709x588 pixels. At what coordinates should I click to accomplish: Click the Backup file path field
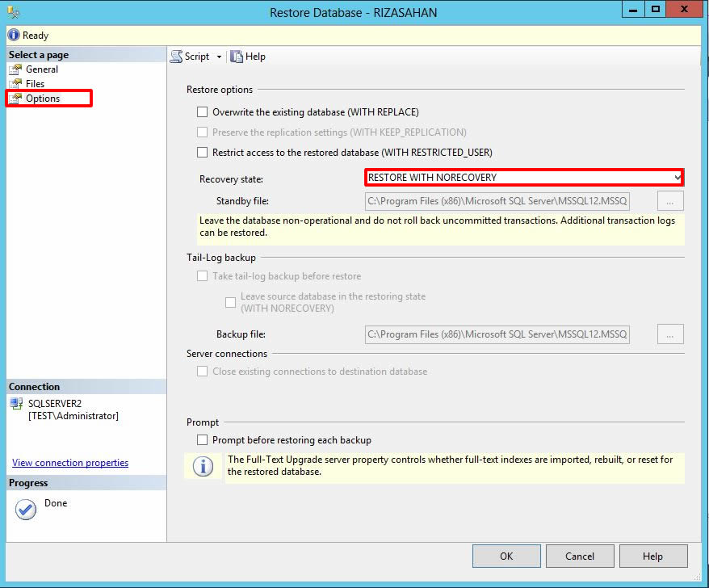tap(497, 334)
